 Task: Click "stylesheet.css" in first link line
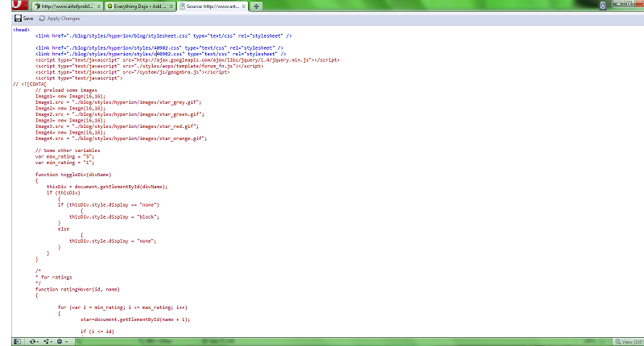(170, 35)
